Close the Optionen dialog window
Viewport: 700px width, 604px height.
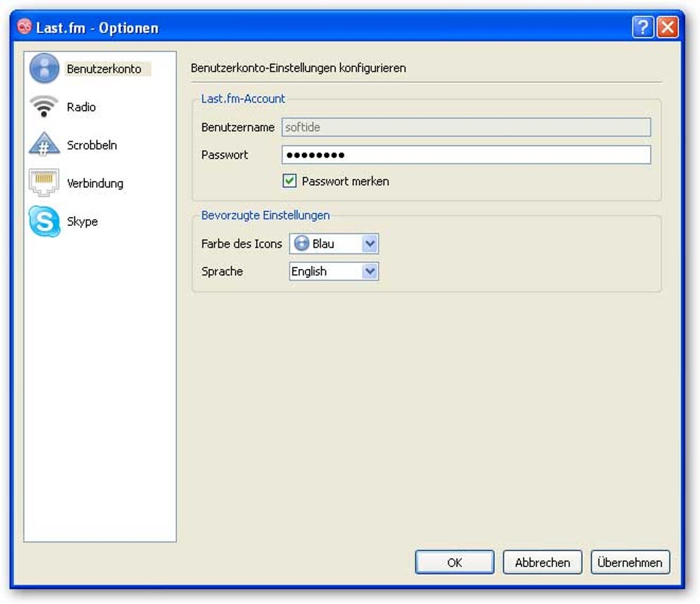668,27
